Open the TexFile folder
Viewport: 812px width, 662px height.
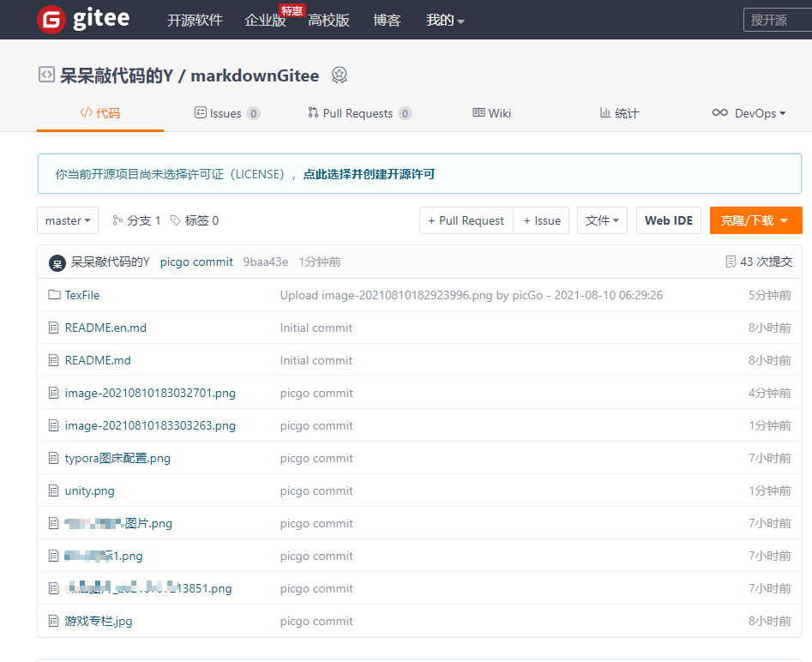point(81,295)
